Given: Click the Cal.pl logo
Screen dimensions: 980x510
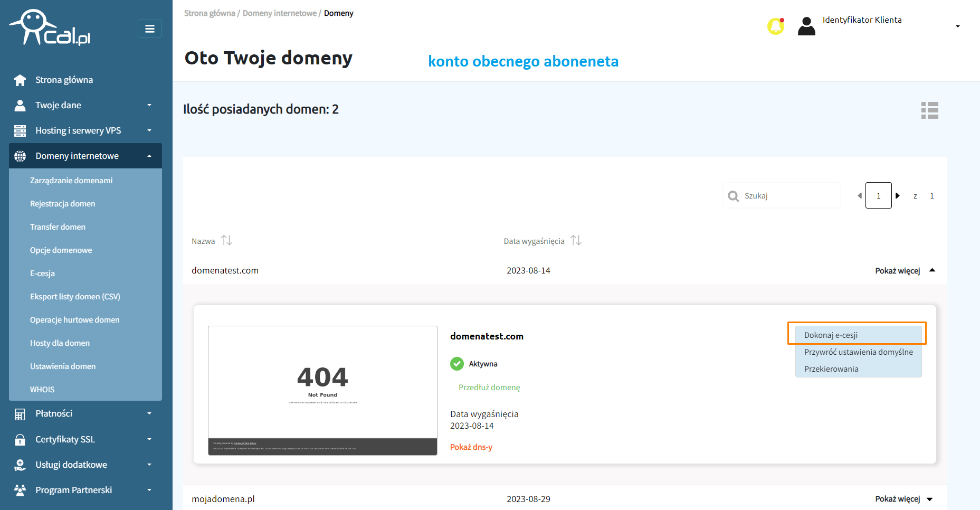Looking at the screenshot, I should (x=51, y=29).
